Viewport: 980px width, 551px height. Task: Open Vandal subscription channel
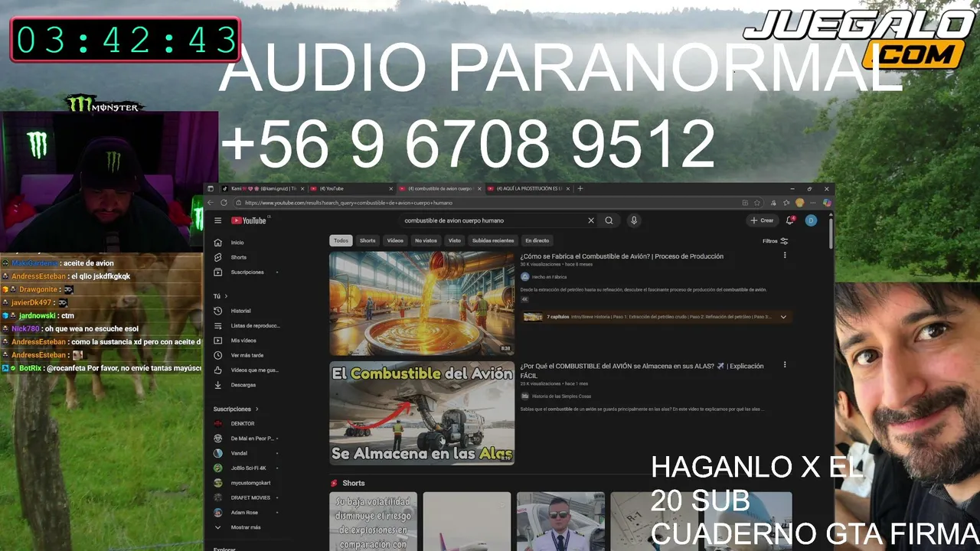[x=239, y=453]
